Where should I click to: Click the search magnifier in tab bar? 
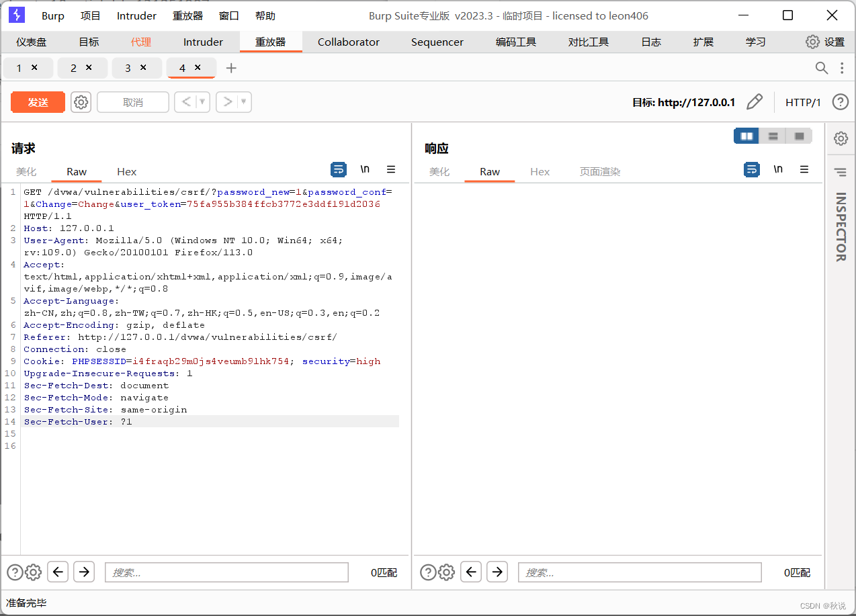pyautogui.click(x=822, y=68)
